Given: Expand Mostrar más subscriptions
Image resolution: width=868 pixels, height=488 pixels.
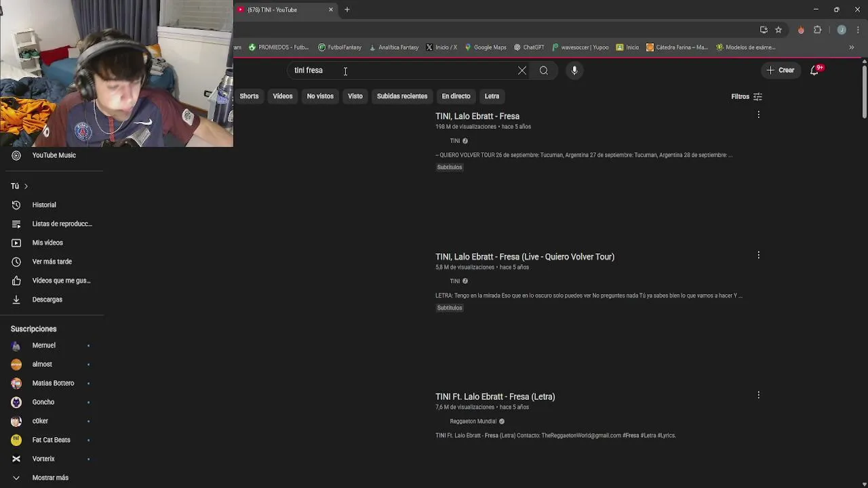Looking at the screenshot, I should tap(52, 478).
